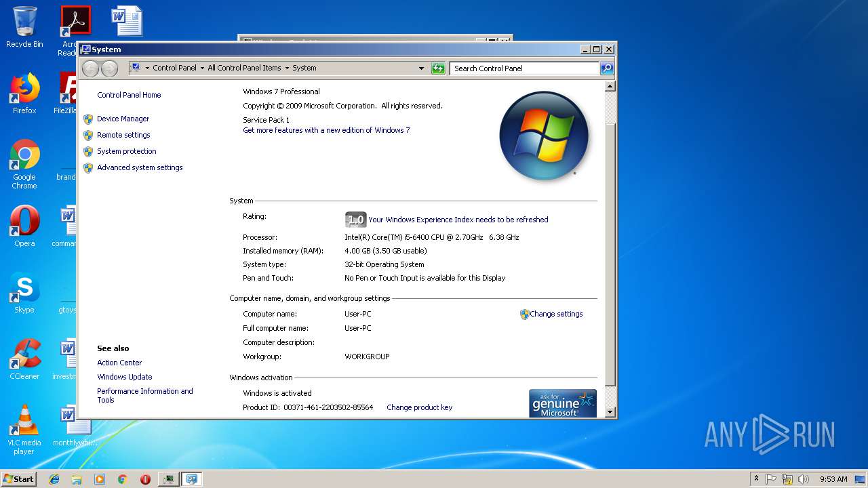The width and height of the screenshot is (868, 488).
Task: Open Windows Experience Index refresh link
Action: 458,220
